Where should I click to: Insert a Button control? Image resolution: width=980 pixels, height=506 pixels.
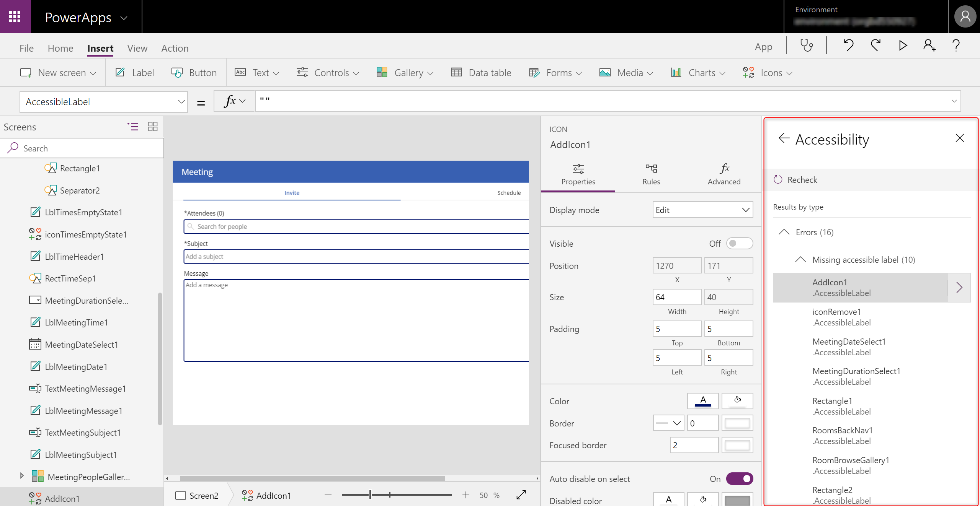(x=194, y=73)
